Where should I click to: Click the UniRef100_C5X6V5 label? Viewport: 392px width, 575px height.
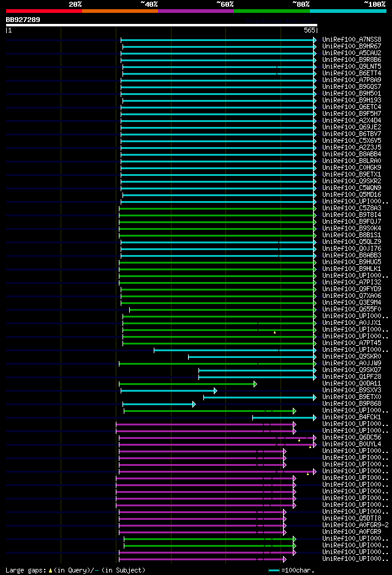coord(352,141)
